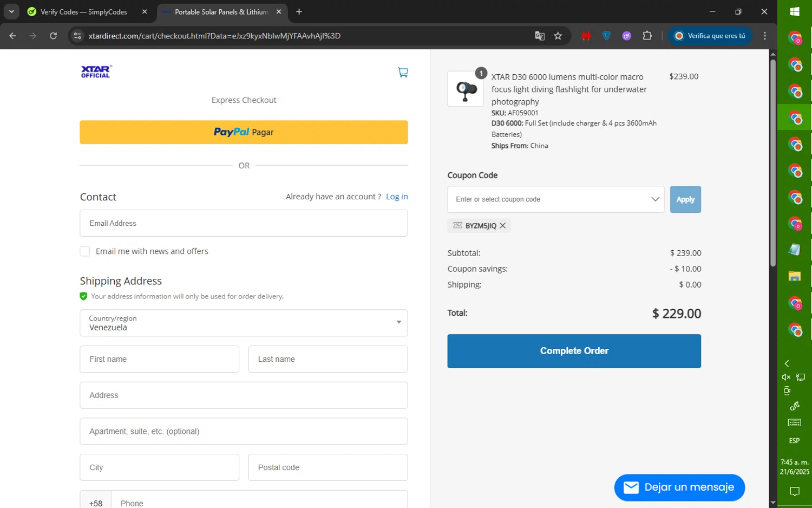Click Dejar un mensaje chat button
The width and height of the screenshot is (812, 508).
click(679, 487)
